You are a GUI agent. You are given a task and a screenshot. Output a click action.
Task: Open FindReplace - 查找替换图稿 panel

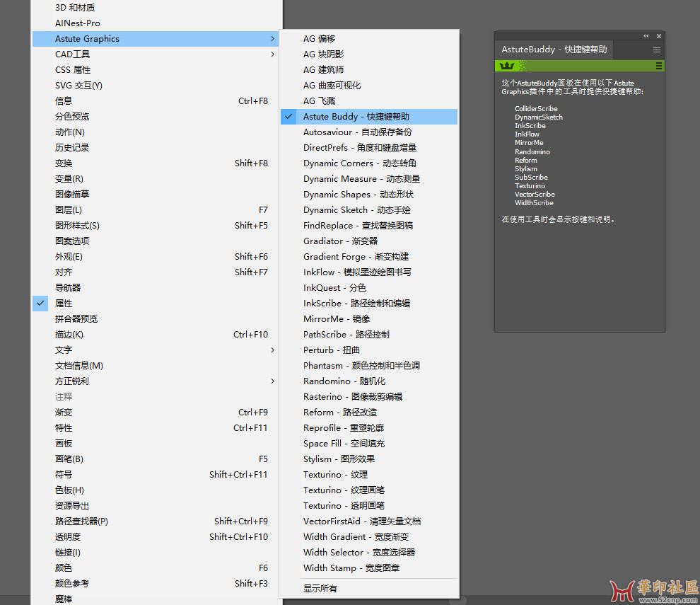pyautogui.click(x=369, y=226)
